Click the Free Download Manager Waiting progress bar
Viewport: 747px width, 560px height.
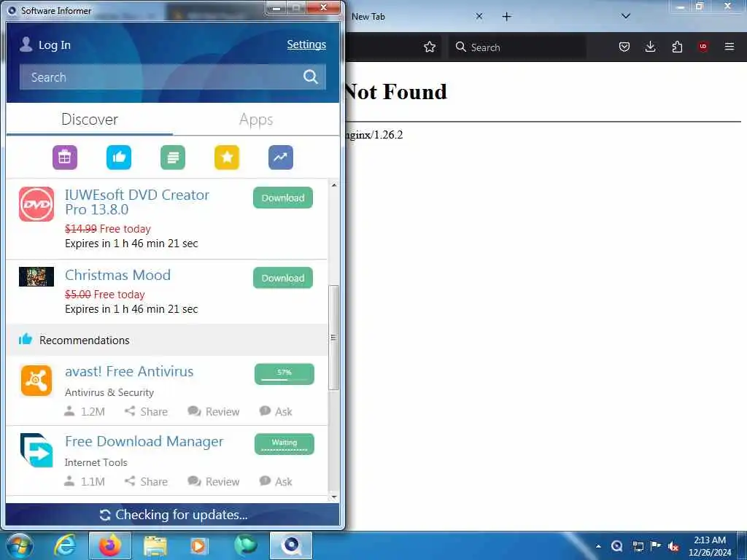[285, 444]
